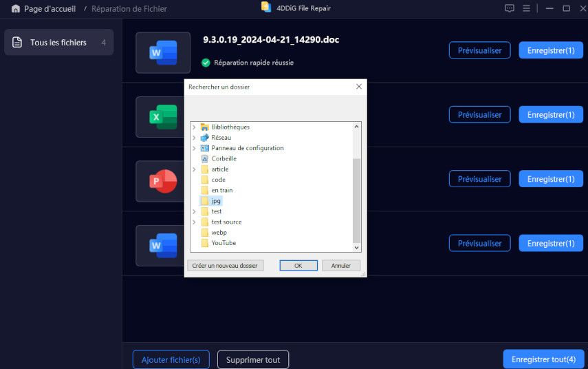This screenshot has height=369, width=588.
Task: Open the hamburger menu in title bar
Action: point(526,8)
